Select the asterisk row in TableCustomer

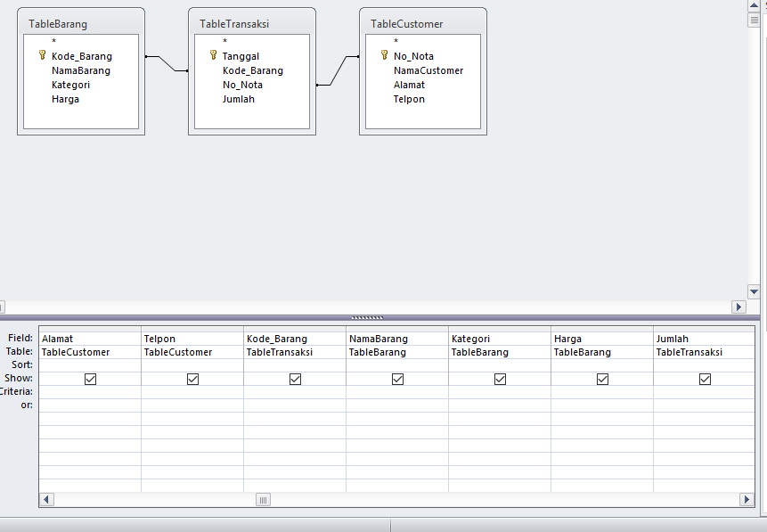coord(394,41)
